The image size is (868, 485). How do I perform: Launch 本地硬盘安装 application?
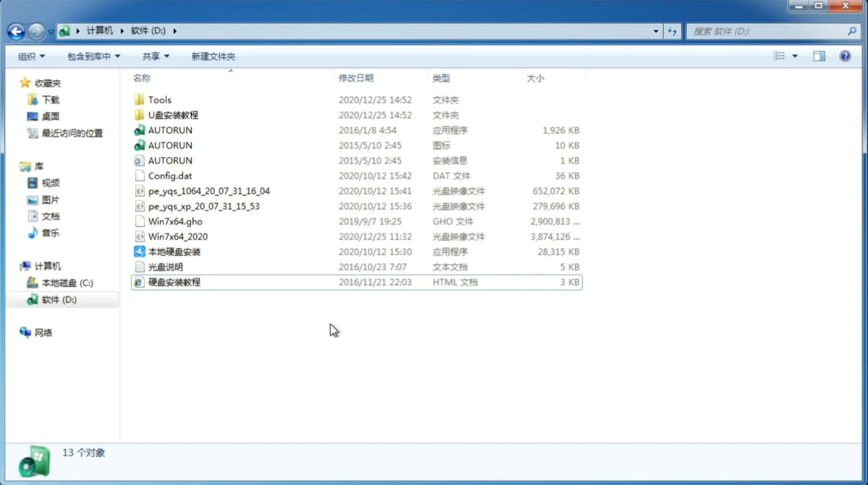tap(174, 251)
